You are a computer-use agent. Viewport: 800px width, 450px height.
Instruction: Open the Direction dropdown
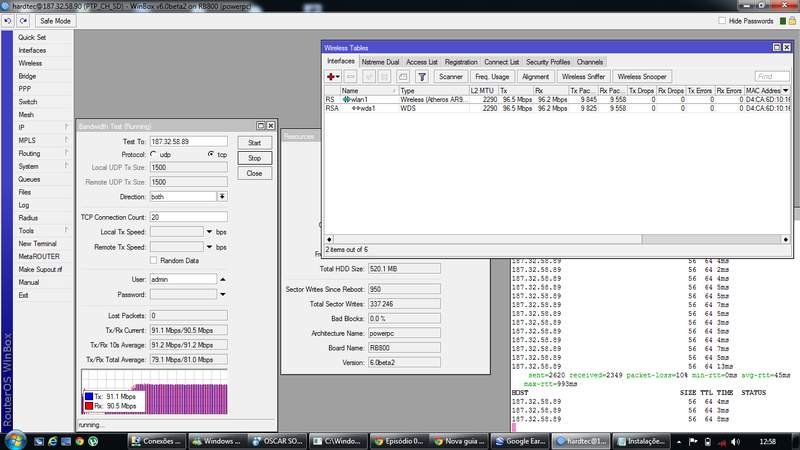click(x=222, y=197)
